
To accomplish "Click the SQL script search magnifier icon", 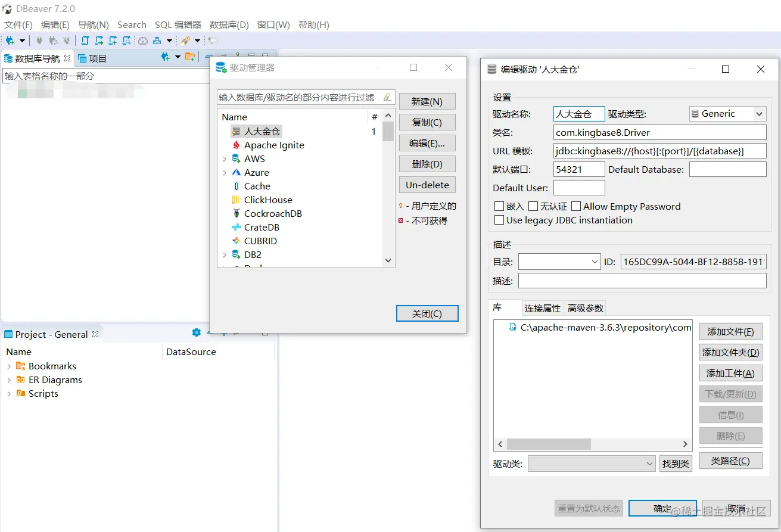I will pos(126,41).
